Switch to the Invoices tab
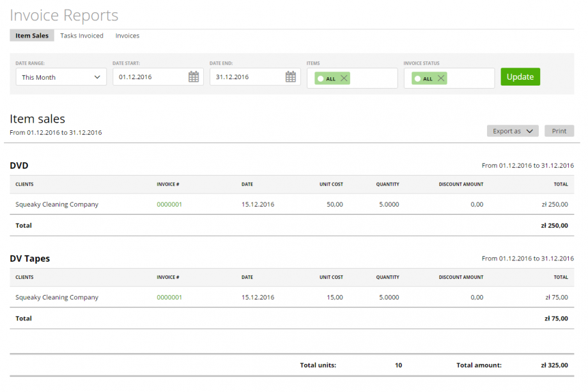Screen dimensions: 588x392 pos(127,35)
